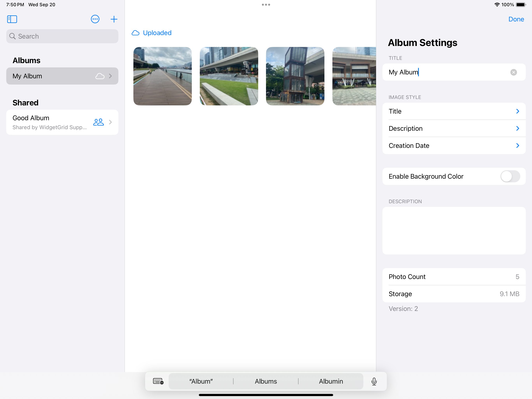
Task: Clear the title field with the x button
Action: click(x=514, y=72)
